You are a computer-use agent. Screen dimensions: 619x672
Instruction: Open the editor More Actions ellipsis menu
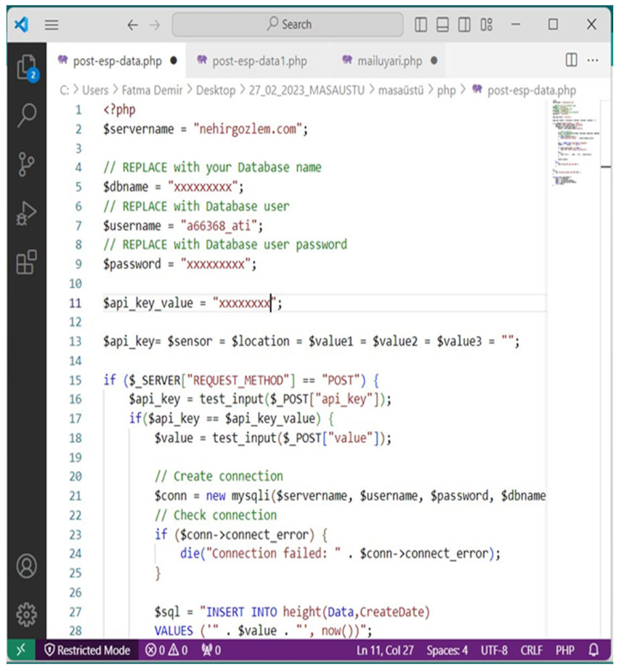(592, 60)
